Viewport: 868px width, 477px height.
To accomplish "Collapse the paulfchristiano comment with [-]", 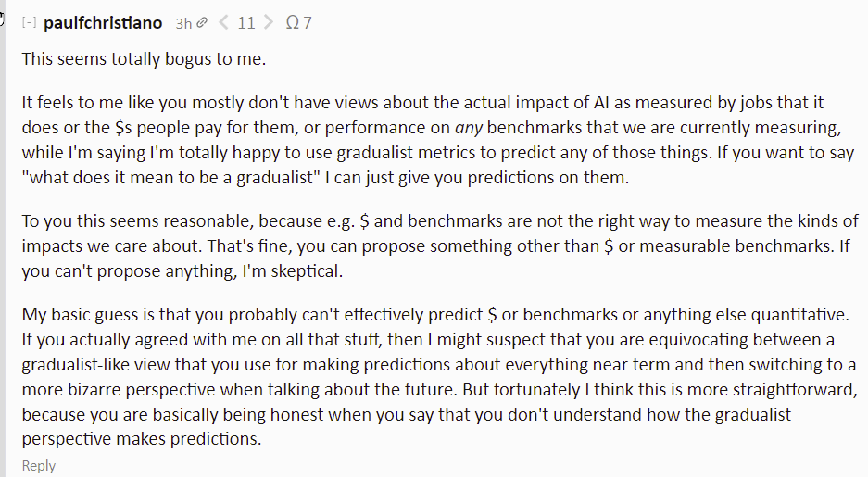I will tap(29, 22).
